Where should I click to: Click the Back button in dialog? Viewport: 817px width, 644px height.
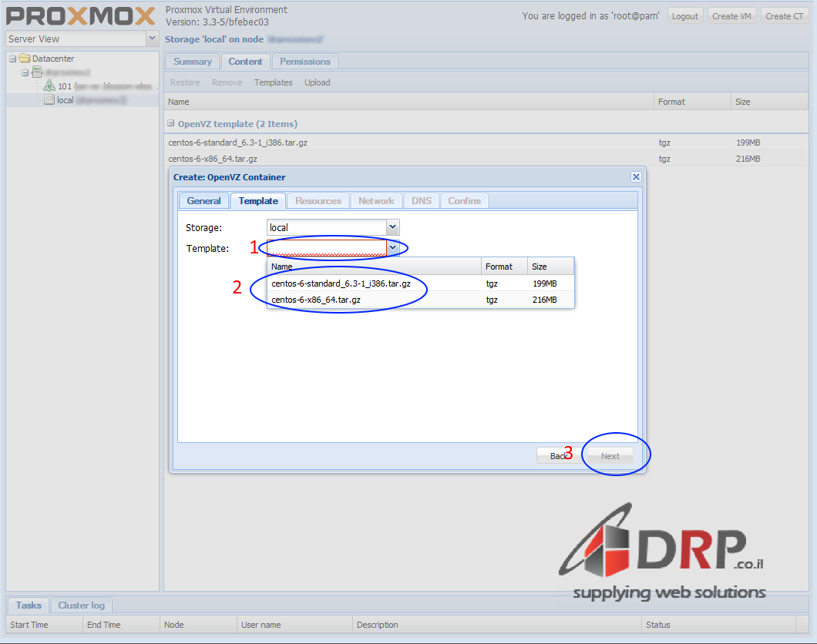pyautogui.click(x=555, y=456)
